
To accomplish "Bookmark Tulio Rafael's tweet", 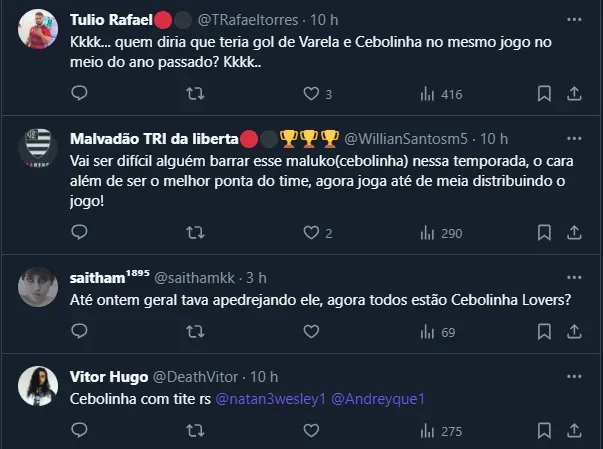I will [x=544, y=94].
